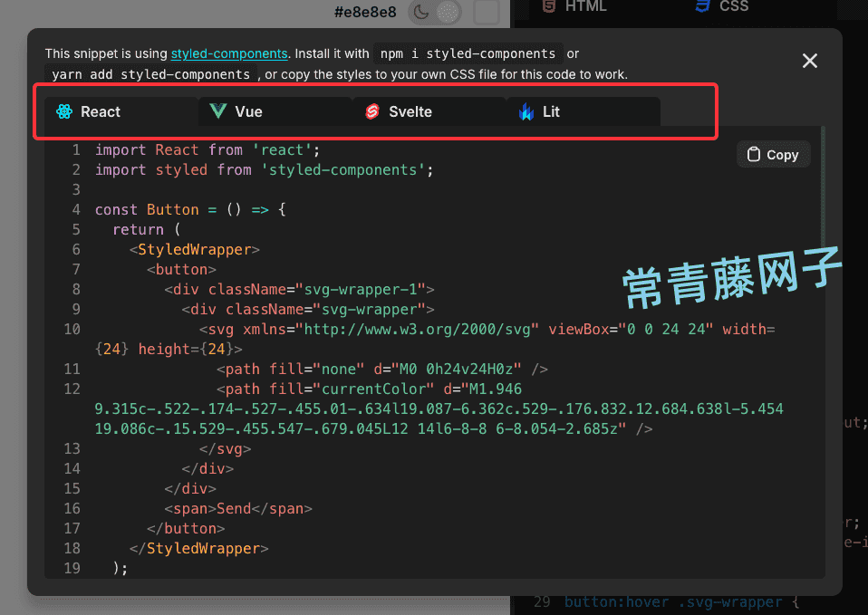
Task: Click the yarn add styled-components command
Action: tap(150, 74)
